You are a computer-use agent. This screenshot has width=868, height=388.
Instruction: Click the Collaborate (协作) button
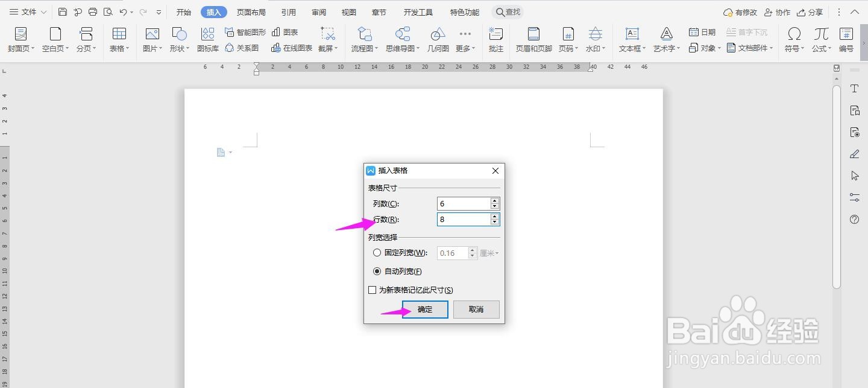(x=777, y=12)
